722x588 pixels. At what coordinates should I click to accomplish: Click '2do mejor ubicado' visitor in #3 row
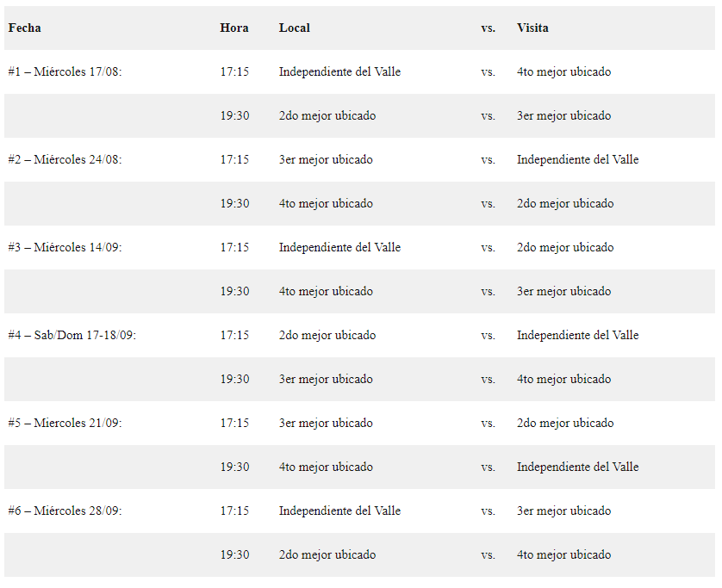[x=565, y=247]
